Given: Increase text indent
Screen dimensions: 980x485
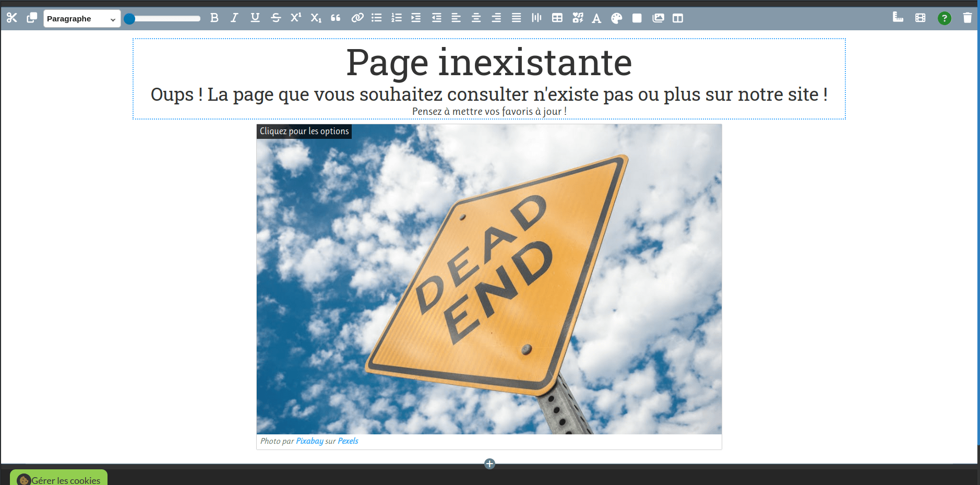Looking at the screenshot, I should [x=416, y=18].
